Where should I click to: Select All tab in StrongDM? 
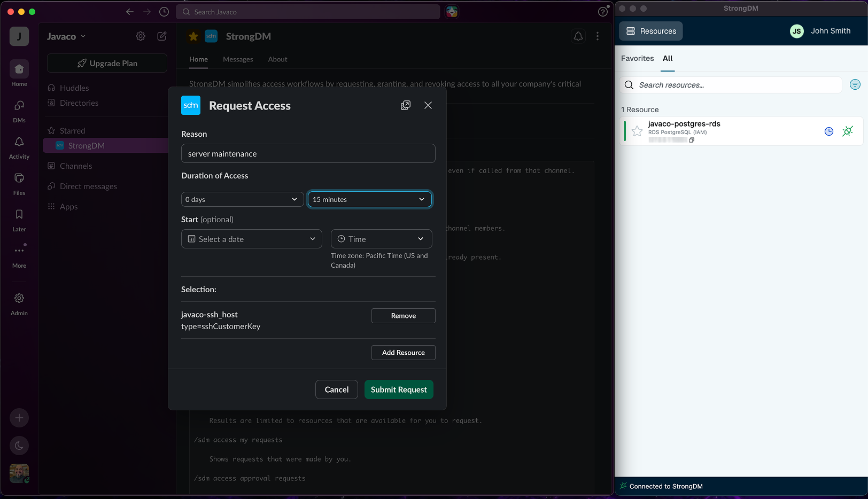668,58
